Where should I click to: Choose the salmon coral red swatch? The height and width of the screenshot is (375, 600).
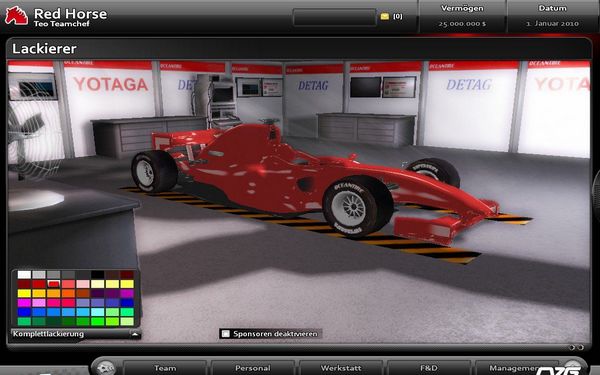[x=68, y=284]
